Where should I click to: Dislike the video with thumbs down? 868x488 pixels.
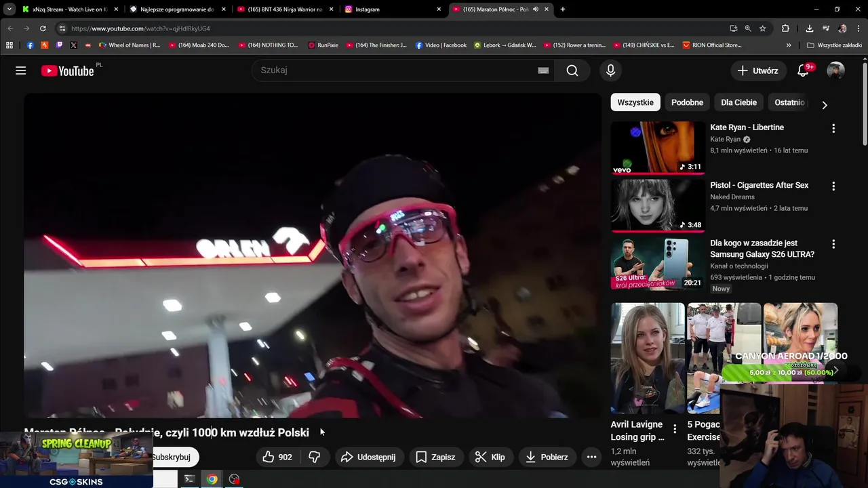pyautogui.click(x=315, y=457)
